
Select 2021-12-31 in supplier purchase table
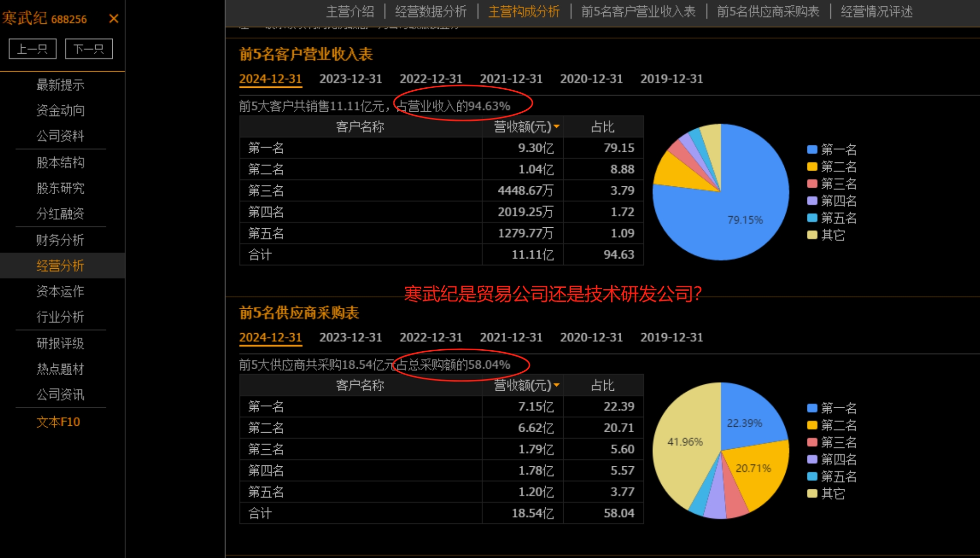tap(511, 338)
